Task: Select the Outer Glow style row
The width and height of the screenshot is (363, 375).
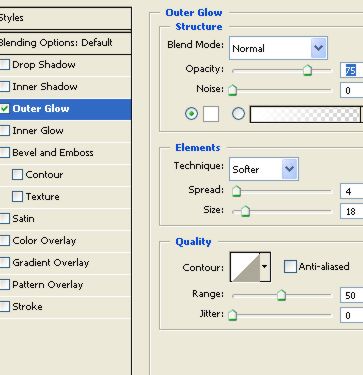Action: click(x=65, y=109)
